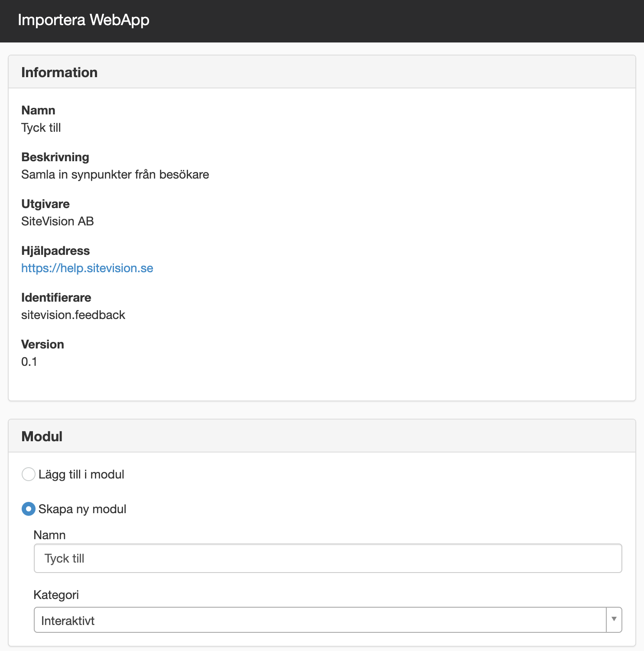Click the Hjälpadress label
This screenshot has width=644, height=651.
(55, 251)
